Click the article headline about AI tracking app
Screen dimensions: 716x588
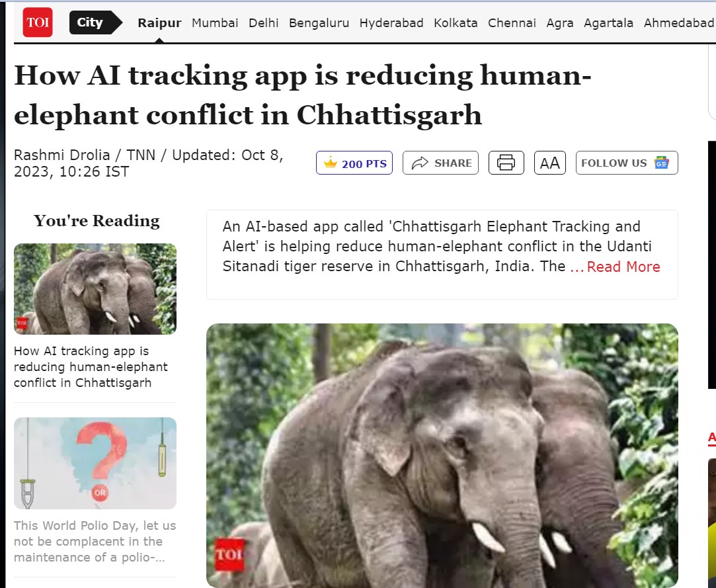click(x=303, y=95)
